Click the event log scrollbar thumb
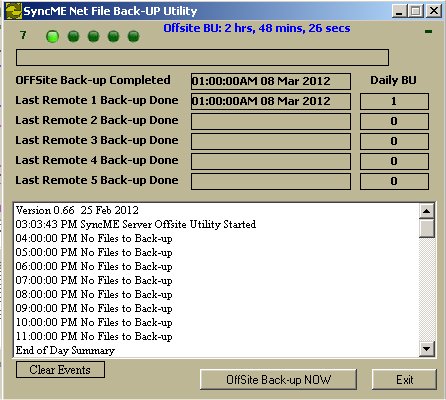Screen dimensions: 446x400 coord(427,228)
